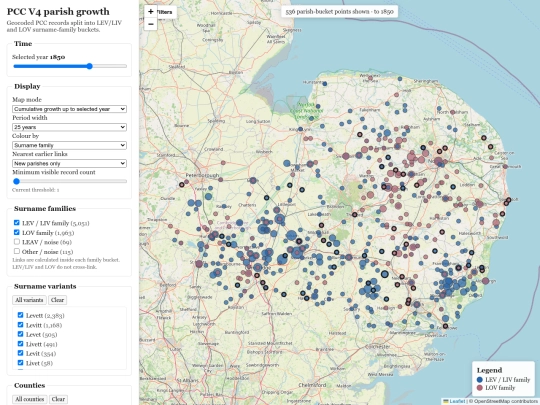
Task: Click the black-ringed marker near Peterborough
Action: (x=181, y=185)
